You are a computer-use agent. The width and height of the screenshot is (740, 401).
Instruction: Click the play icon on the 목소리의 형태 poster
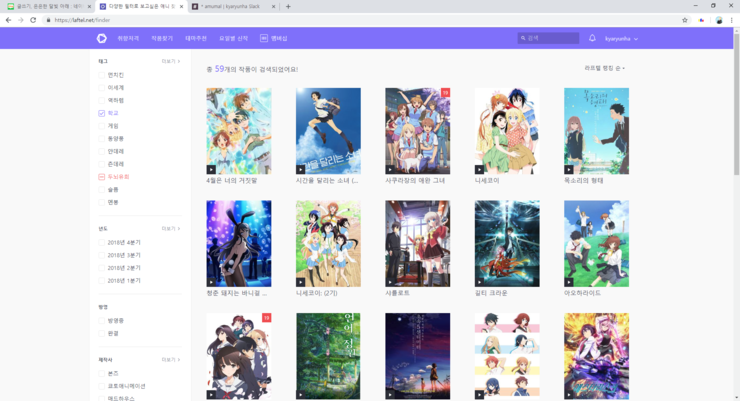569,169
